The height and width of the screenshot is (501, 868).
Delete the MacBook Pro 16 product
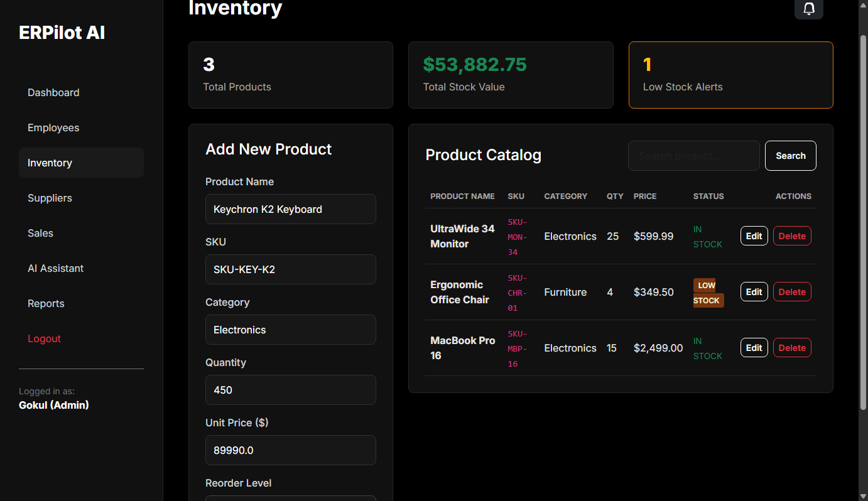(792, 348)
